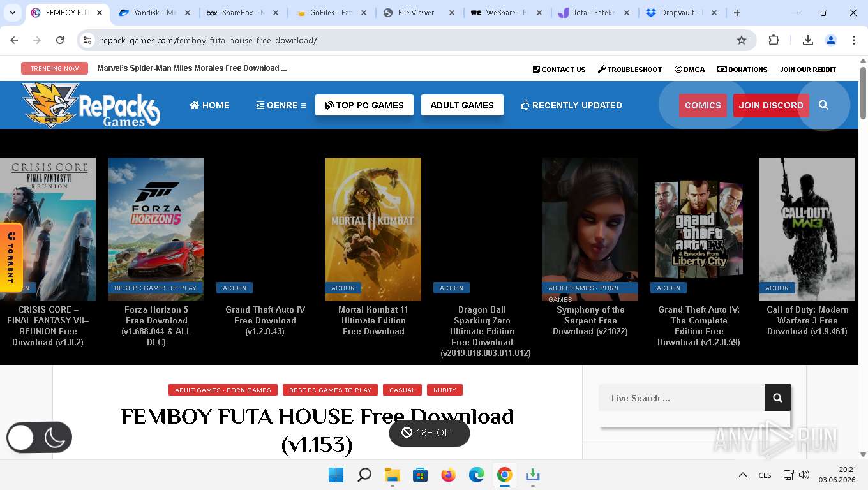
Task: Click the JOIN DISCORD button
Action: point(771,105)
